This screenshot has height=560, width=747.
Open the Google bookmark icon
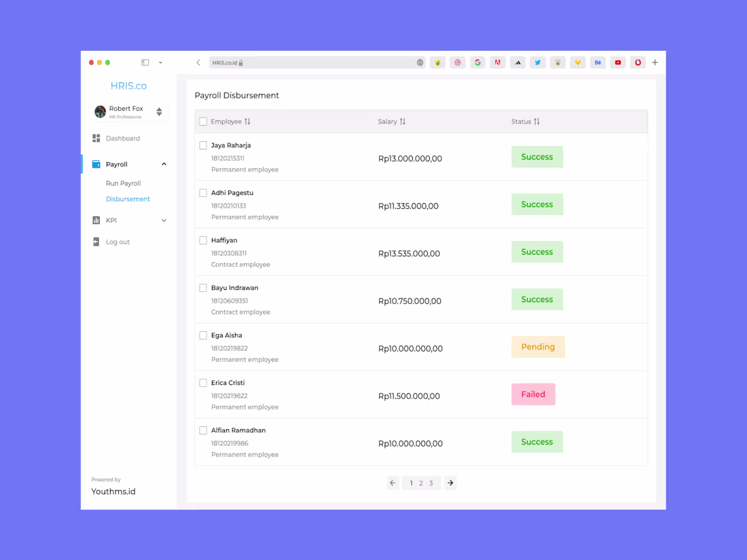coord(477,62)
